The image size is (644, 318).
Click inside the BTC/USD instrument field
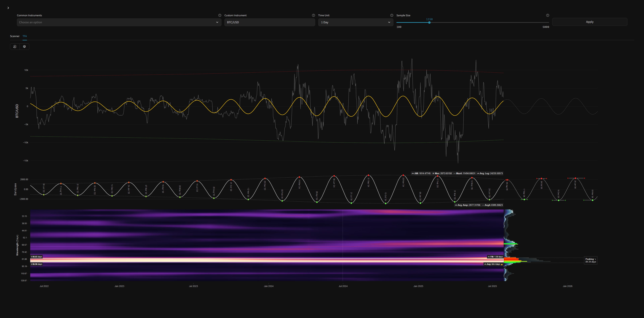270,22
